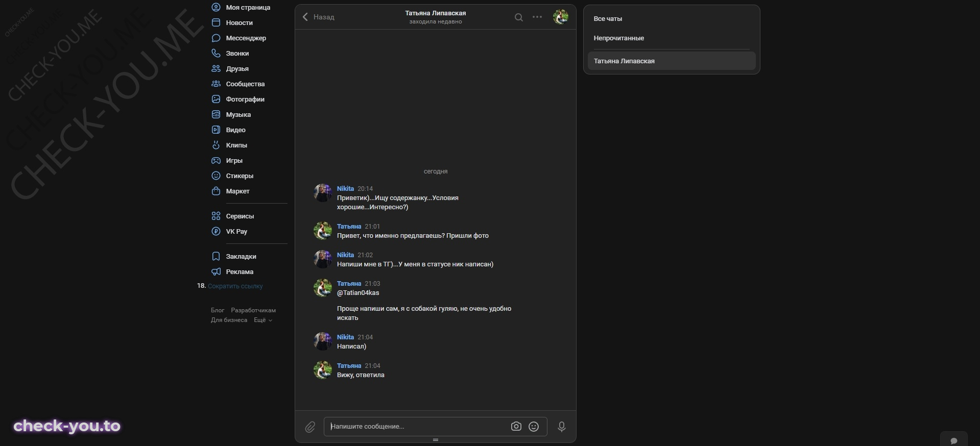
Task: Open Разработчикам footer link
Action: coord(253,310)
